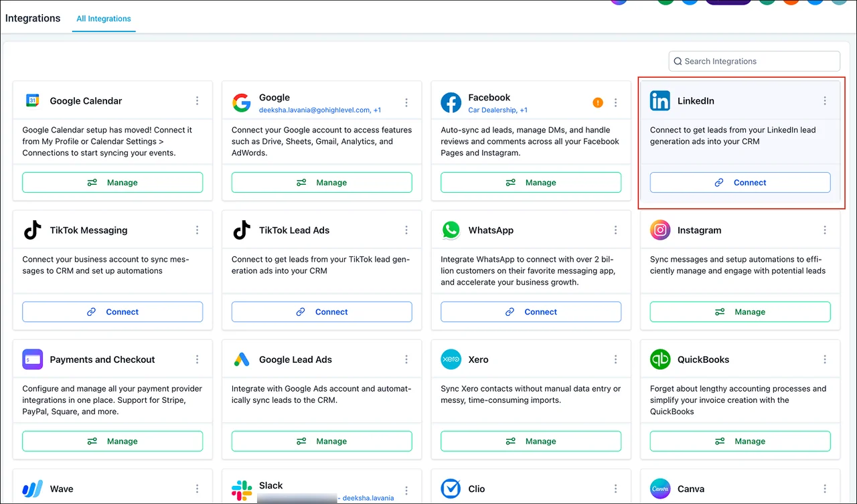Open the Google Lead Ads three-dot menu
The image size is (857, 504).
[406, 359]
